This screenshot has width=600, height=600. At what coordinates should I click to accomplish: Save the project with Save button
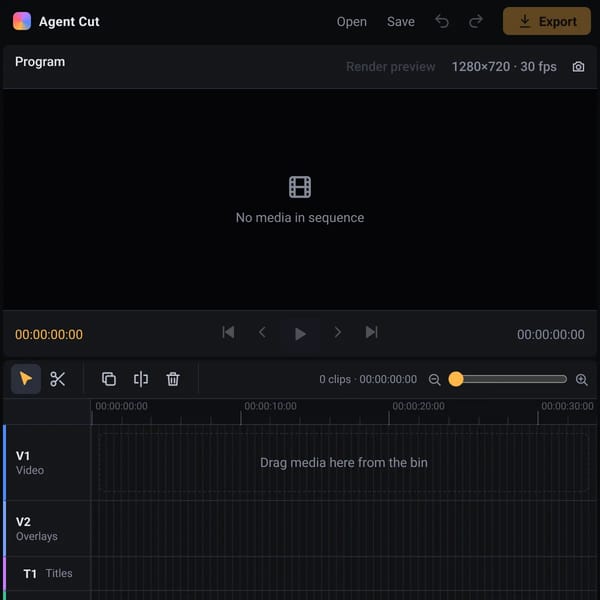tap(400, 22)
